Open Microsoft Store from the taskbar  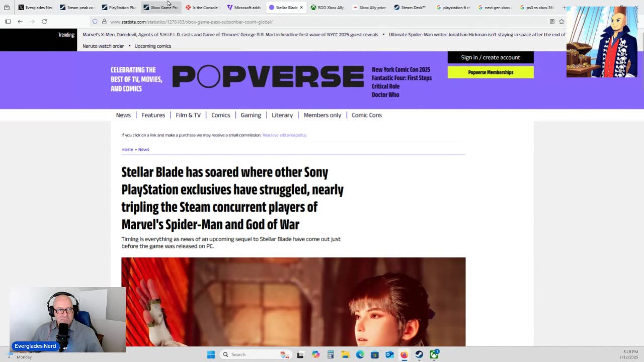375,354
